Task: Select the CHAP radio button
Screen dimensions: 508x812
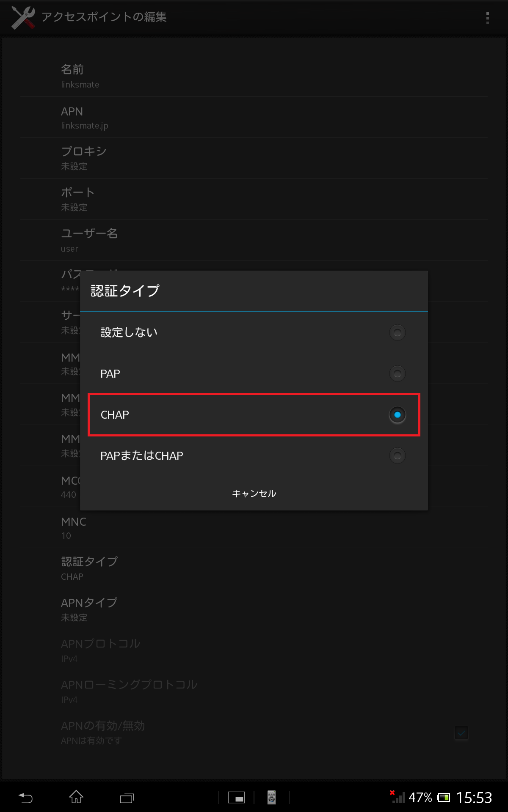Action: pos(397,415)
